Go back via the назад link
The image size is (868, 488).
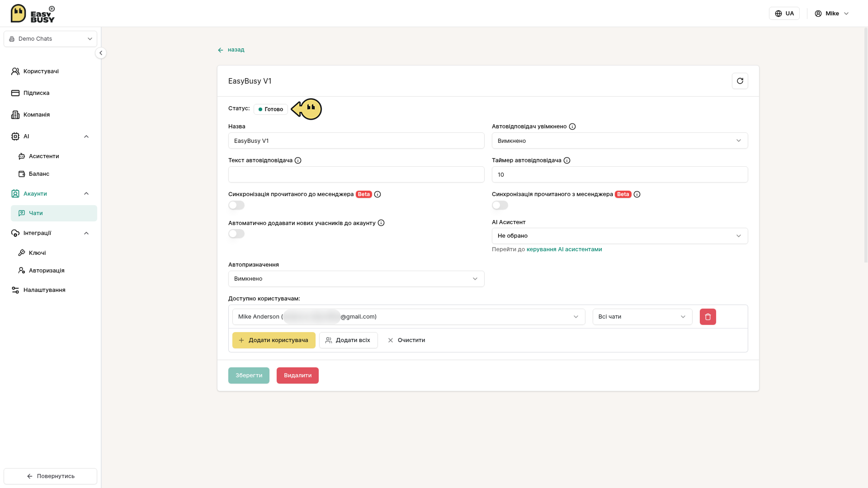tap(231, 50)
